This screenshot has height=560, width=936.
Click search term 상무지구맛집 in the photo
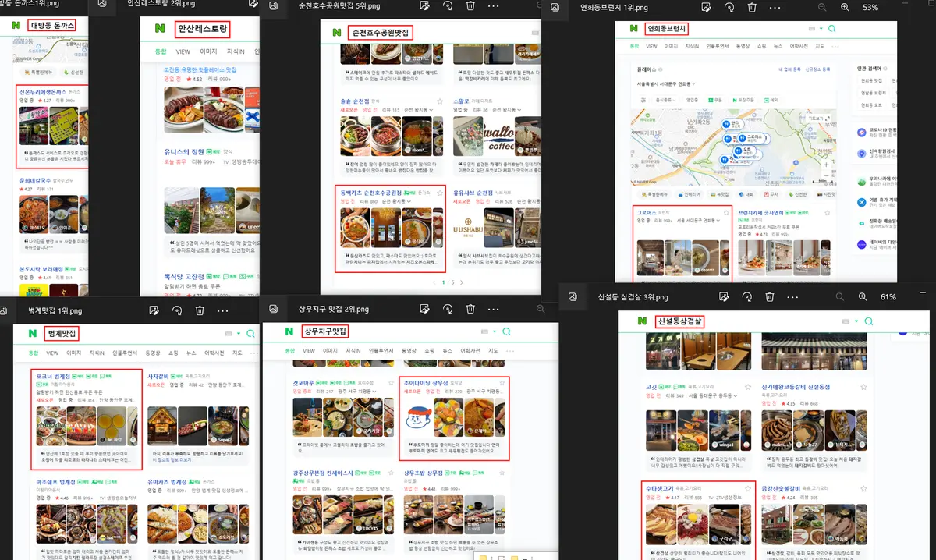coord(325,331)
